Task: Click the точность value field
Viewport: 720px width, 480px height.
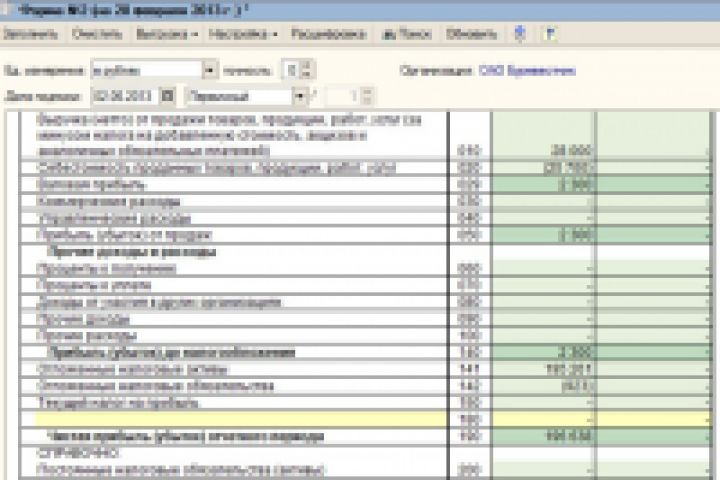Action: pyautogui.click(x=291, y=70)
